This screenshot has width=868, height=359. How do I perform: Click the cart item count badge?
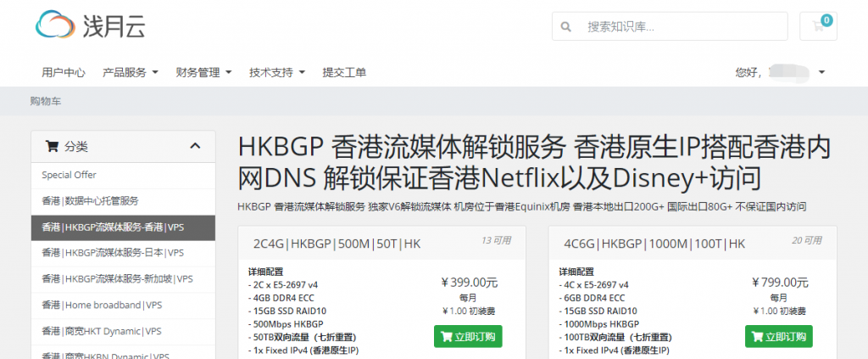826,20
